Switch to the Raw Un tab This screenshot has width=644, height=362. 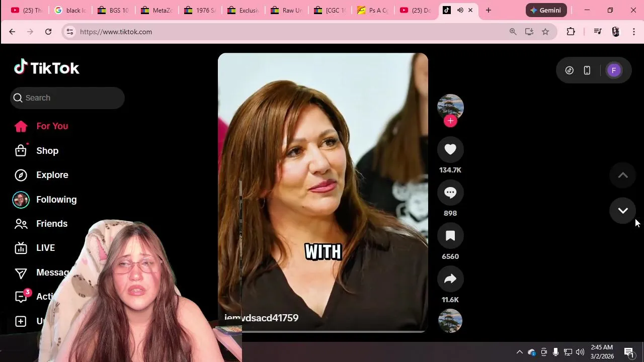tap(287, 10)
